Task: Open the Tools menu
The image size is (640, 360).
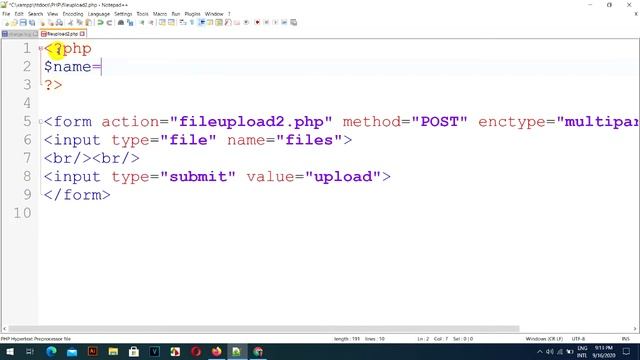Action: [142, 14]
